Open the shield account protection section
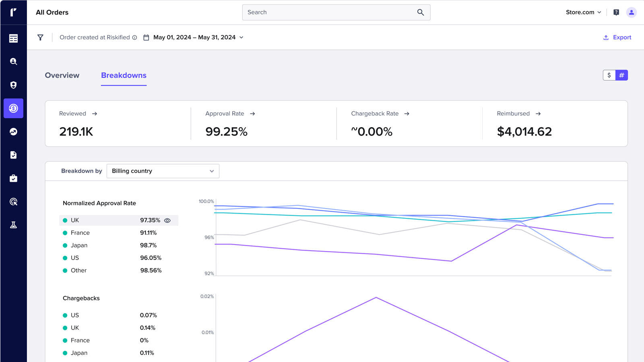The image size is (644, 362). point(14,84)
